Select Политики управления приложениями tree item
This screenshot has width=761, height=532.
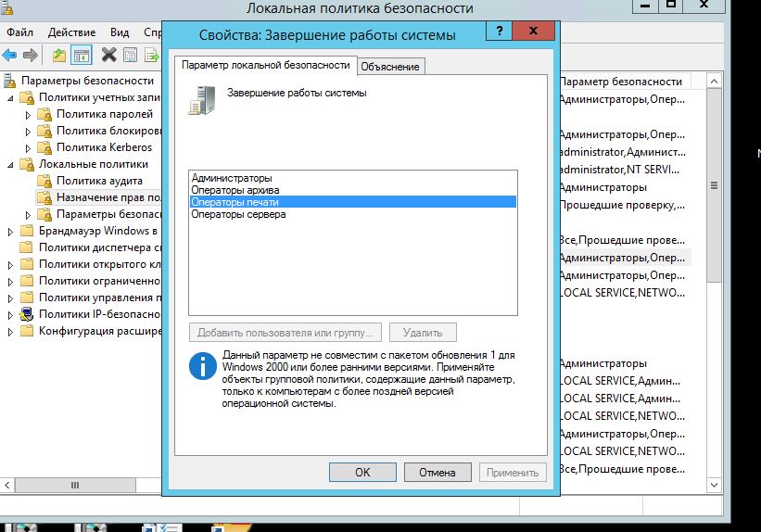(x=99, y=298)
